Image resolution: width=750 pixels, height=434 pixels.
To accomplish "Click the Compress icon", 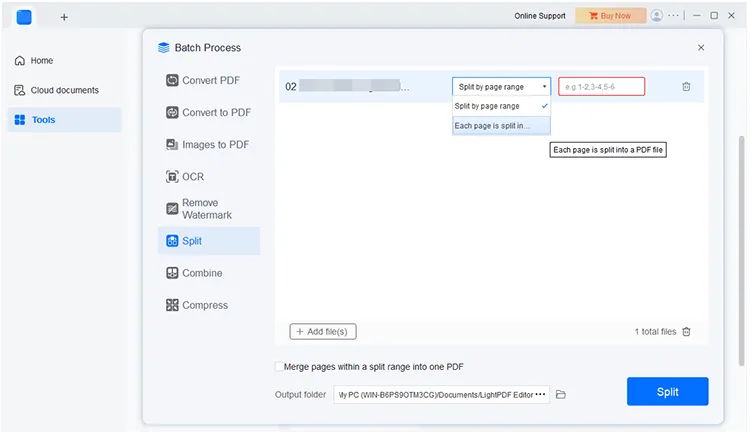I will tap(172, 305).
